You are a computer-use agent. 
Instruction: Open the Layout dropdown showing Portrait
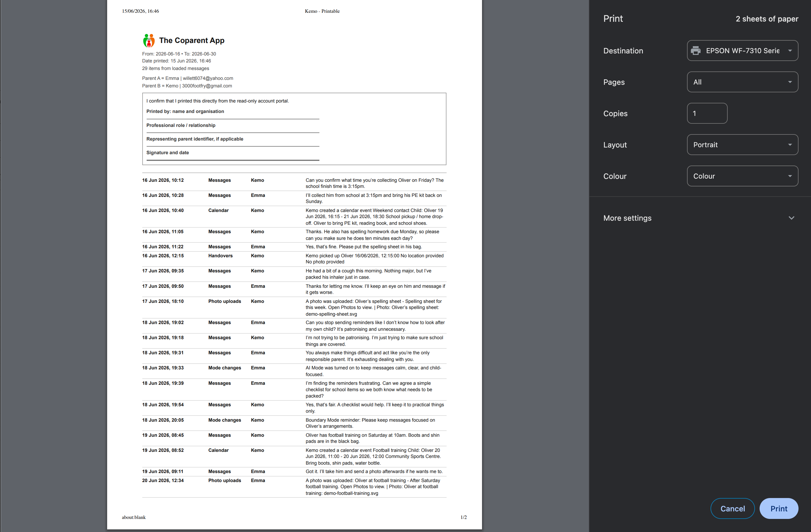click(742, 145)
